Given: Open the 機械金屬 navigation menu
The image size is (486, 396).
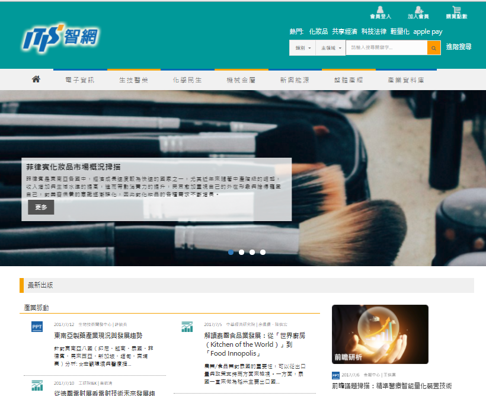Looking at the screenshot, I should point(241,80).
